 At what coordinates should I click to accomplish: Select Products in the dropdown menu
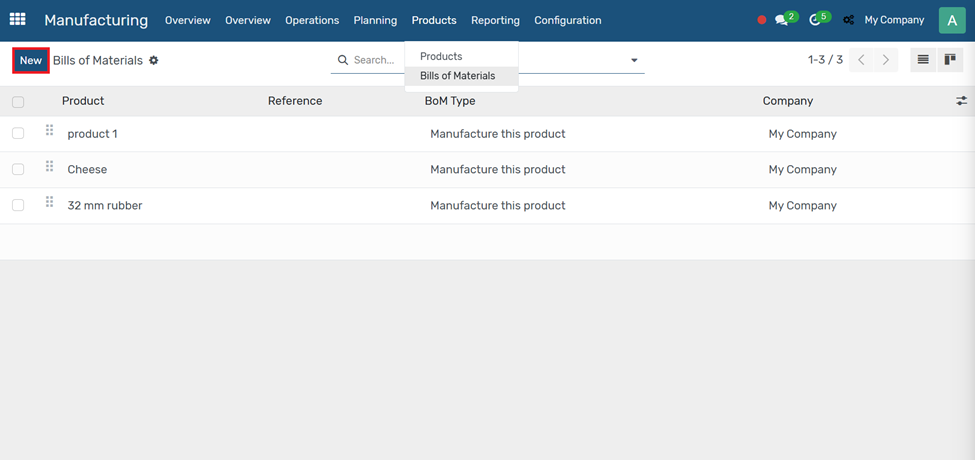[441, 57]
